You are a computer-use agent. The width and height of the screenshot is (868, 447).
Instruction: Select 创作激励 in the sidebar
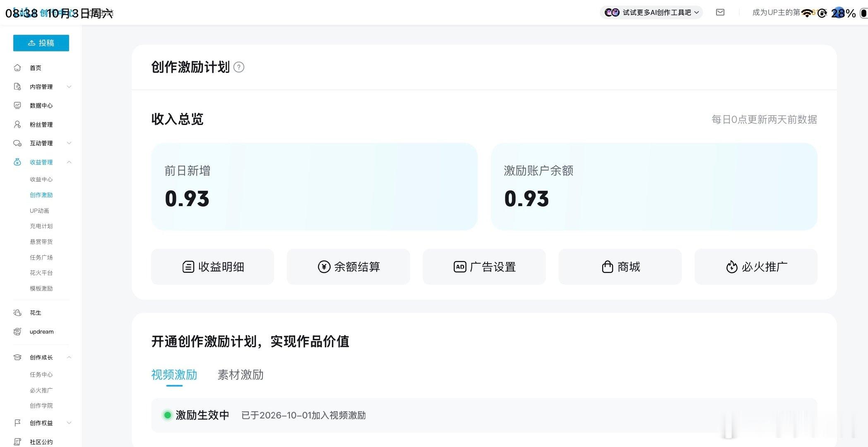(41, 195)
